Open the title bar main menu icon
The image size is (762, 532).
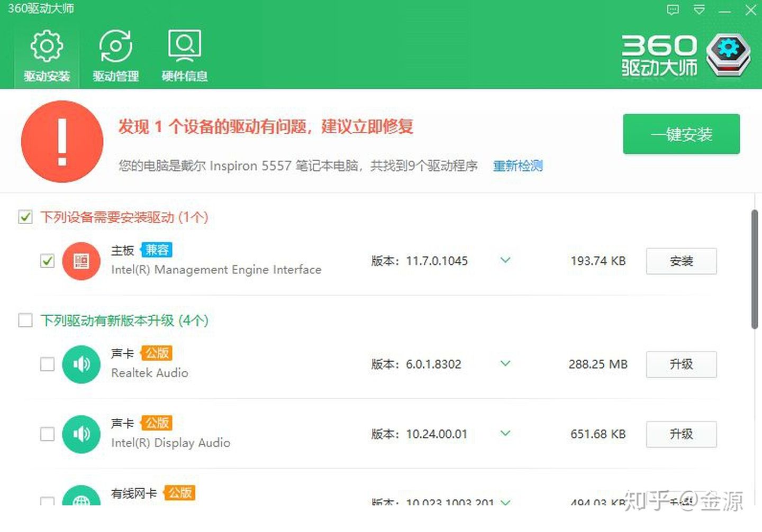coord(699,10)
